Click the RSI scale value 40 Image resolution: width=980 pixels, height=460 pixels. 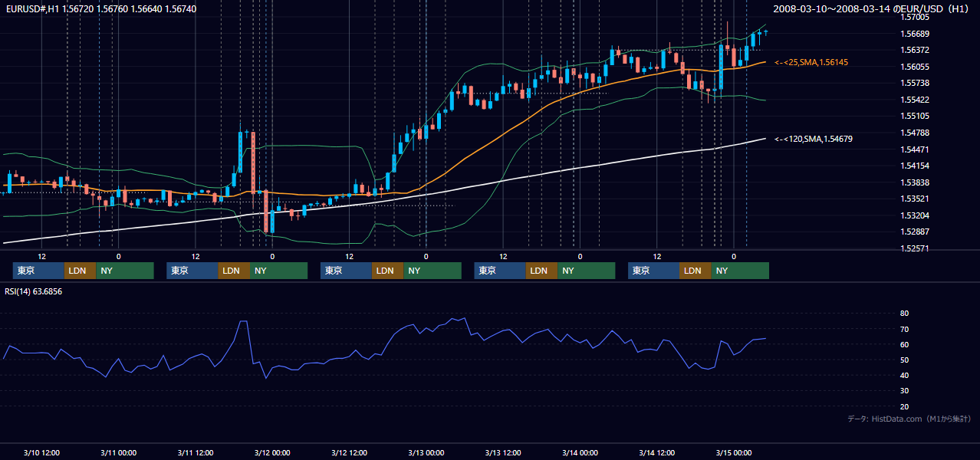tap(904, 375)
